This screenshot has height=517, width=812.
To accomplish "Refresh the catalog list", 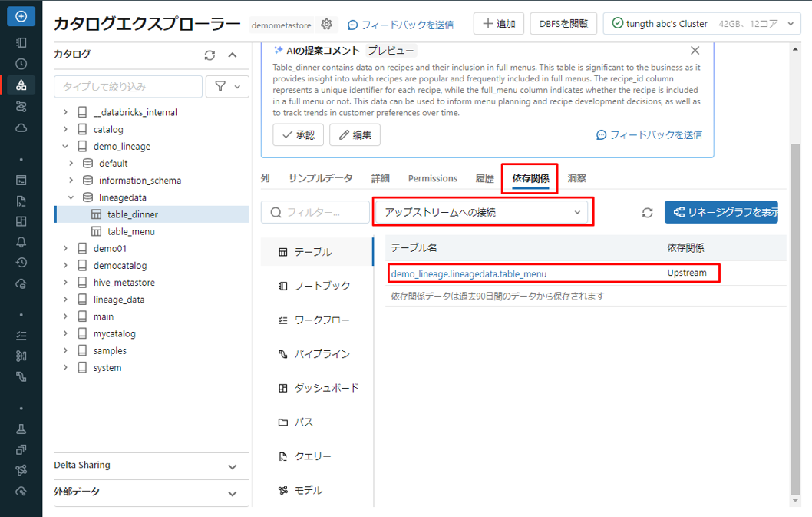I will (x=210, y=55).
